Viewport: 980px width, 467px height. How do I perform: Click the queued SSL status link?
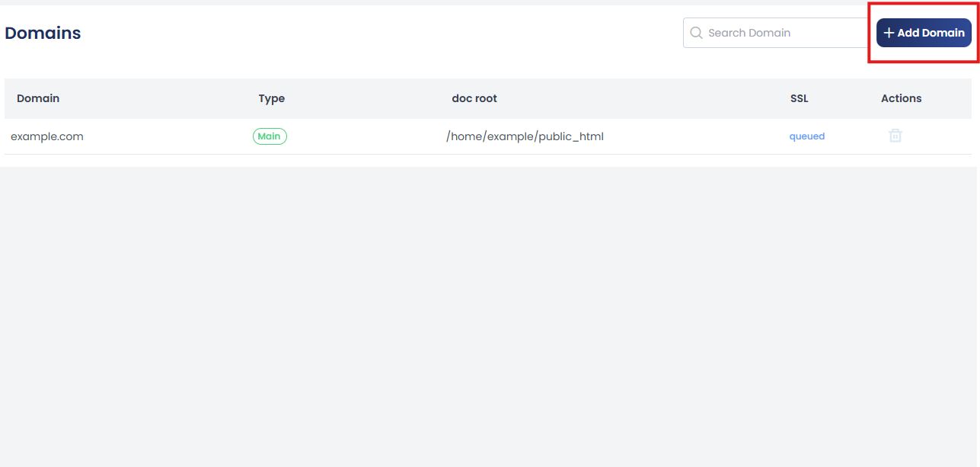pyautogui.click(x=806, y=136)
